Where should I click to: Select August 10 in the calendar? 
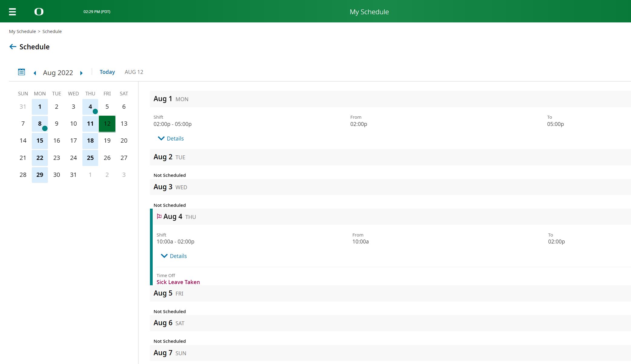(73, 124)
